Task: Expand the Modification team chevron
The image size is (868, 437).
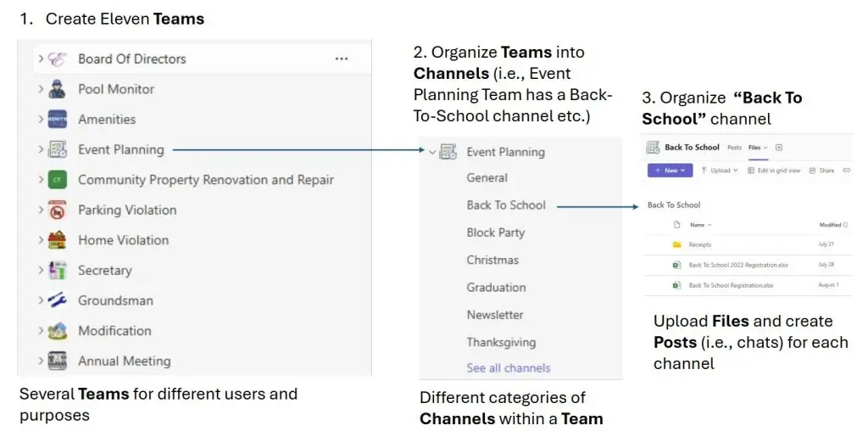Action: 41,330
